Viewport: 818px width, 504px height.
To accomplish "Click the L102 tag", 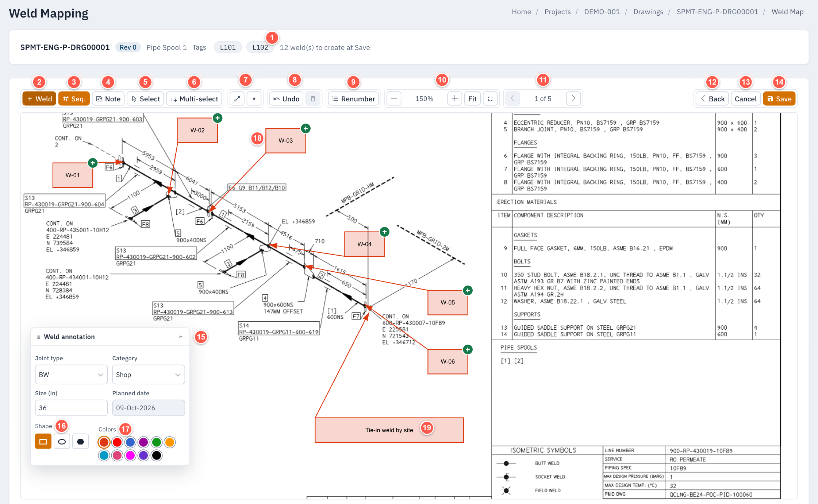I will [260, 47].
